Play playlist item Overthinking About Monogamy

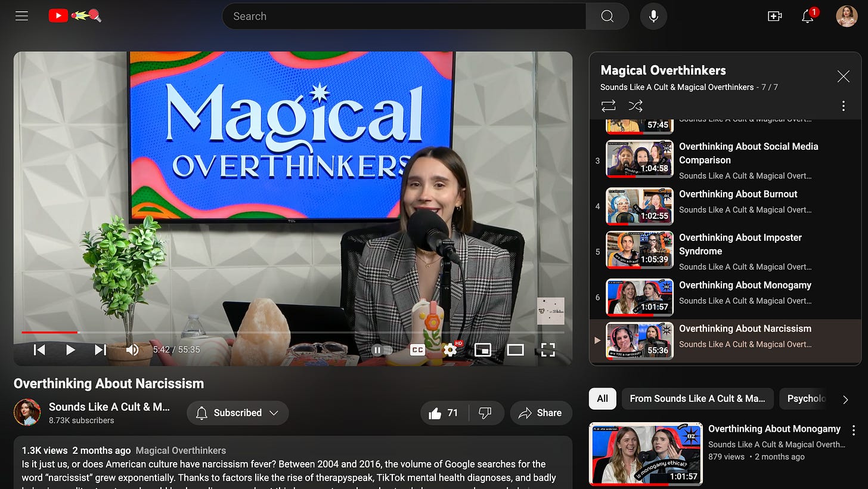pos(725,297)
